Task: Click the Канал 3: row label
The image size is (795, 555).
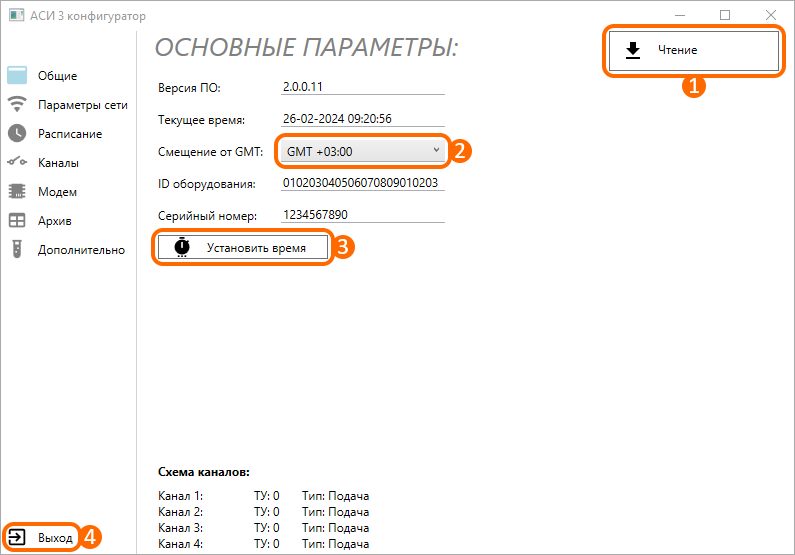Action: (180, 528)
